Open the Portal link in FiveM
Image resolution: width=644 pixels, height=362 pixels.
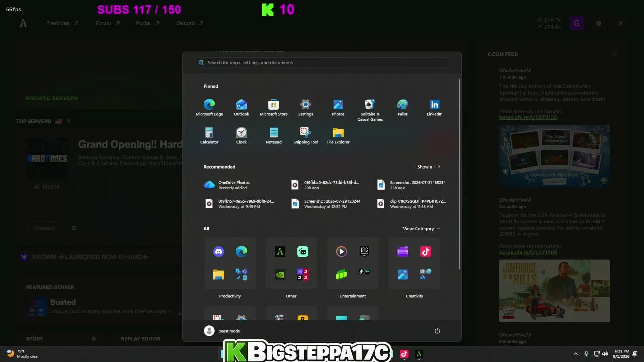pos(148,23)
